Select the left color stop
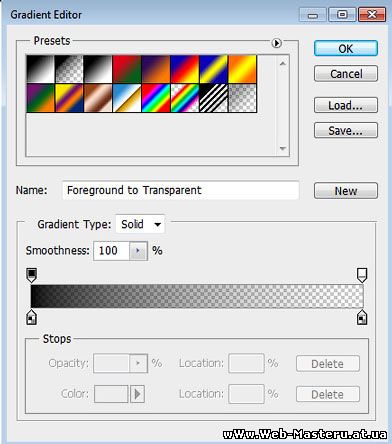The image size is (392, 444). 31,317
